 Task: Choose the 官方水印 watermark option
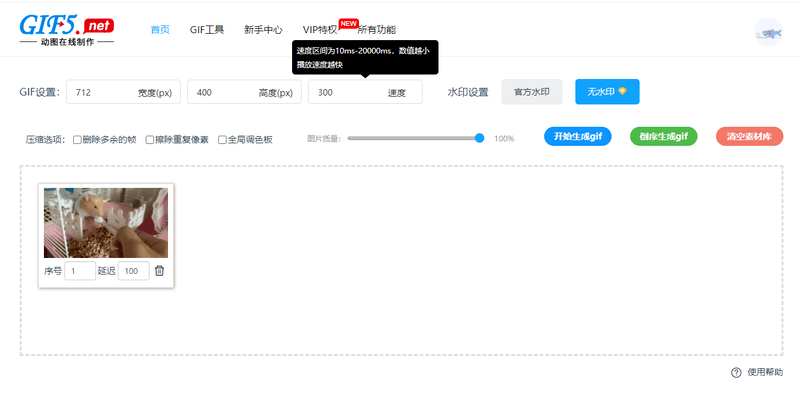tap(532, 92)
